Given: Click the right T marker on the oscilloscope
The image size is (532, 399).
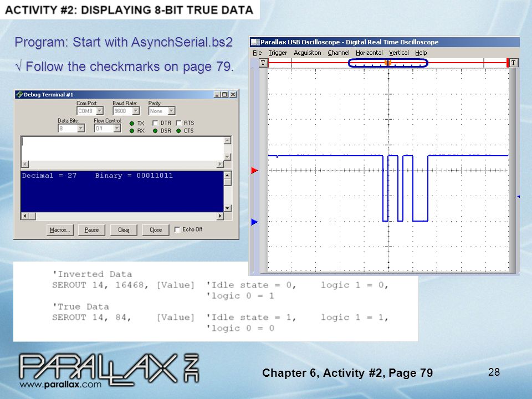Looking at the screenshot, I should (513, 63).
